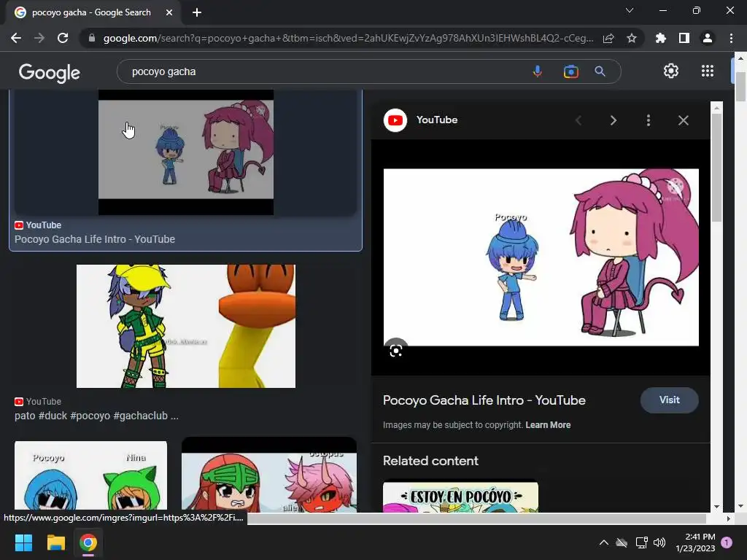Click the Google Lens icon on preview image
The image size is (747, 560).
396,351
